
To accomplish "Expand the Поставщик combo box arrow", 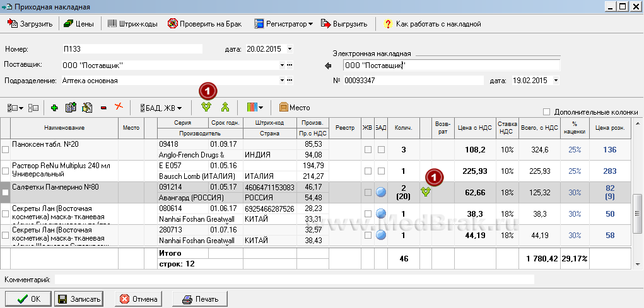I will (x=282, y=66).
